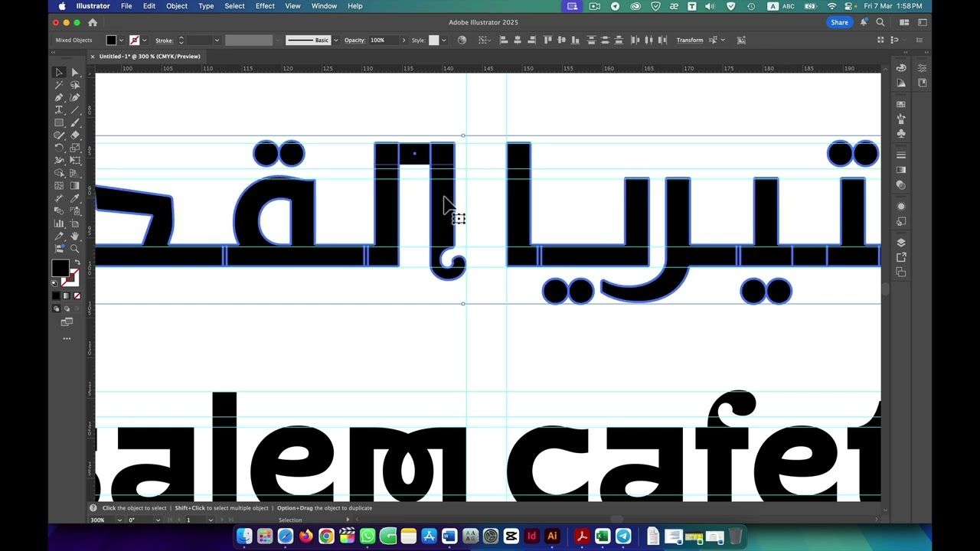Set paint mode to None
The height and width of the screenshot is (551, 980).
(76, 295)
